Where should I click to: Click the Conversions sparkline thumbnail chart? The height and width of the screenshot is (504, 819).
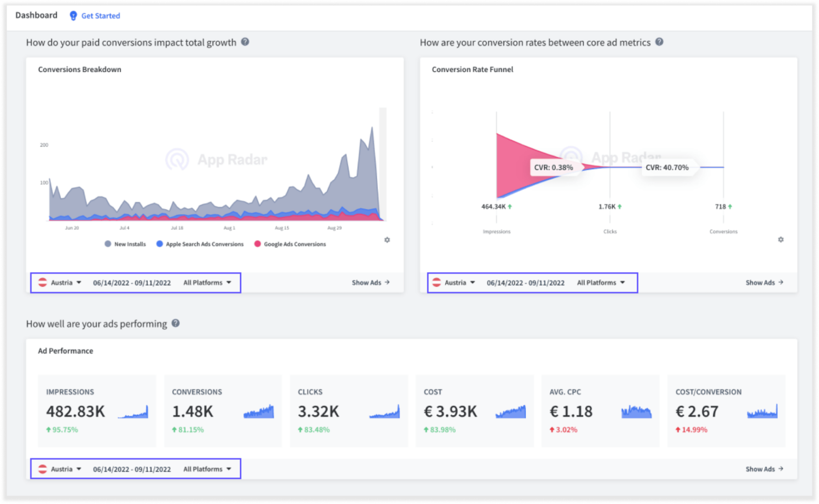tap(259, 413)
